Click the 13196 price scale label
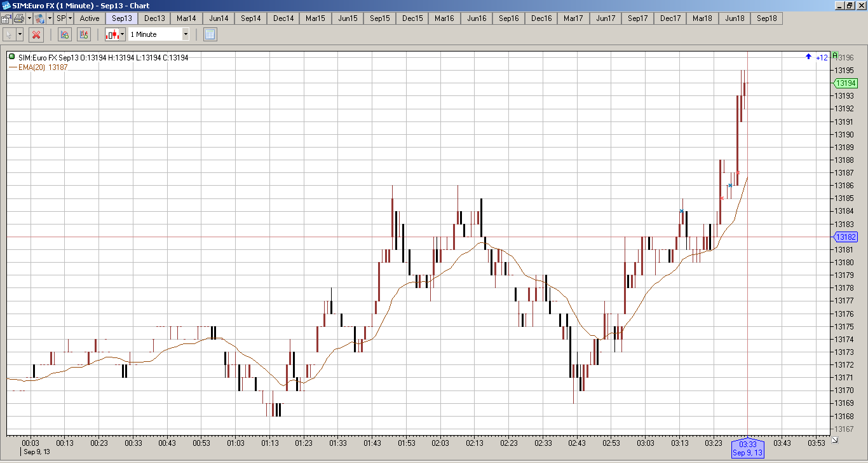 (x=844, y=57)
